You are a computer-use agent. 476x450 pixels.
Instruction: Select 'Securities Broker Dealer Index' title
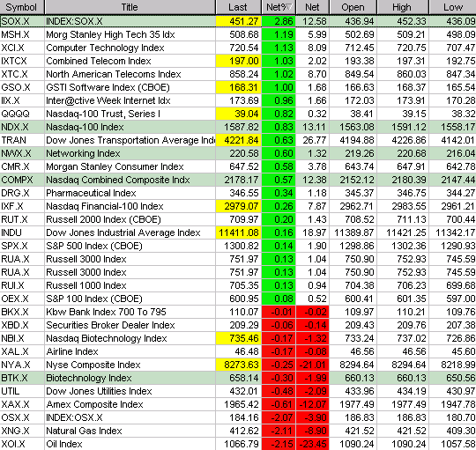coord(110,325)
